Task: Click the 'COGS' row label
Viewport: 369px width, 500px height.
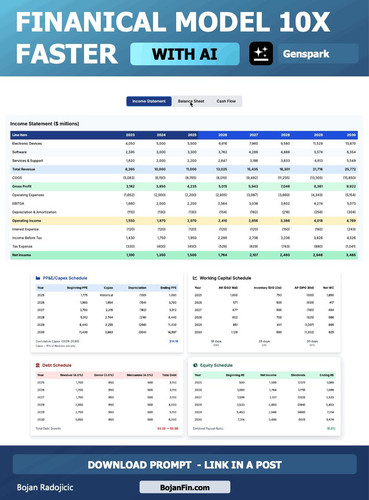Action: [x=17, y=178]
